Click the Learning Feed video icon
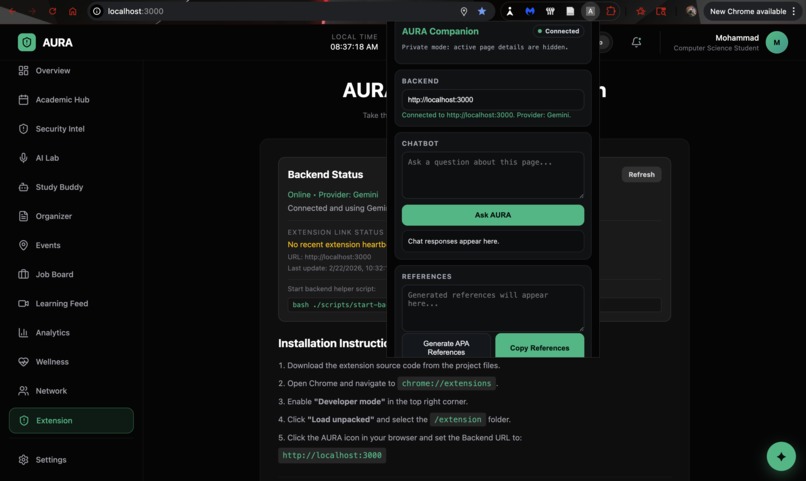 [23, 304]
